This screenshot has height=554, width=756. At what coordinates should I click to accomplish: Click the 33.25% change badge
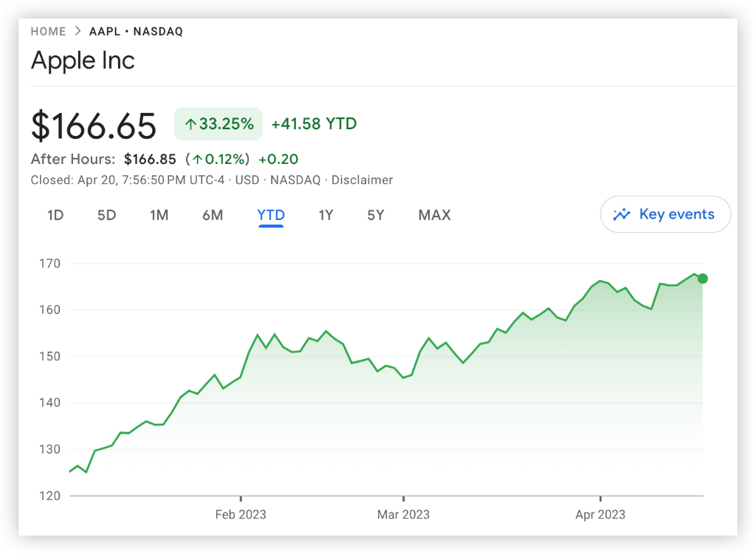click(x=219, y=124)
